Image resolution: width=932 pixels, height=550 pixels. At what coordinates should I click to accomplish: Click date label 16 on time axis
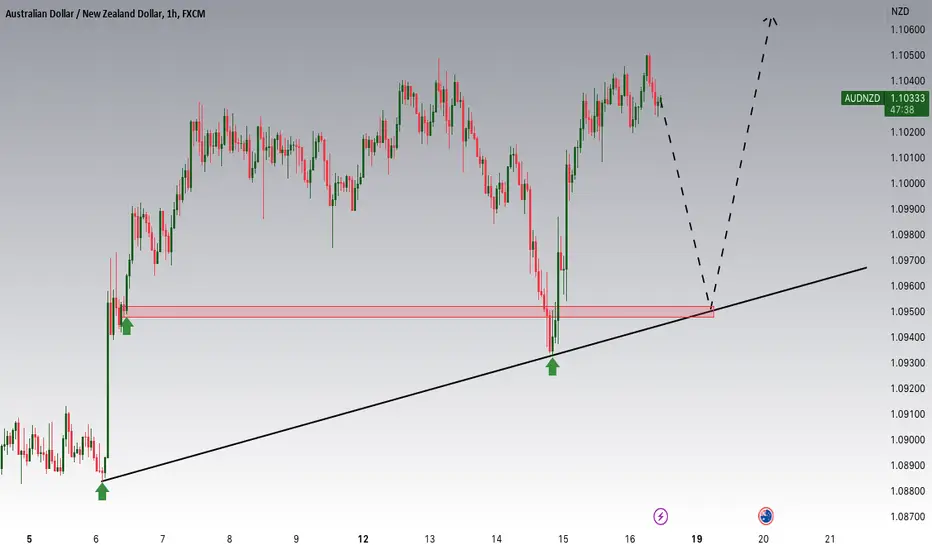click(x=630, y=539)
